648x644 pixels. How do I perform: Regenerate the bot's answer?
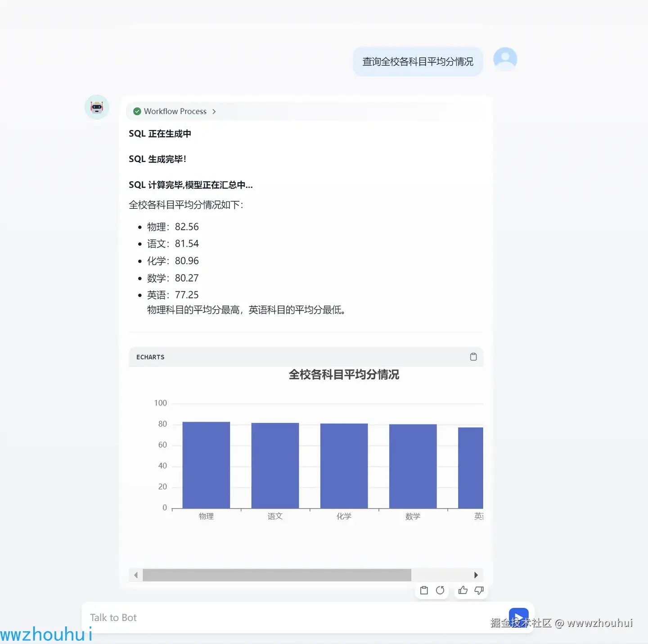point(440,590)
